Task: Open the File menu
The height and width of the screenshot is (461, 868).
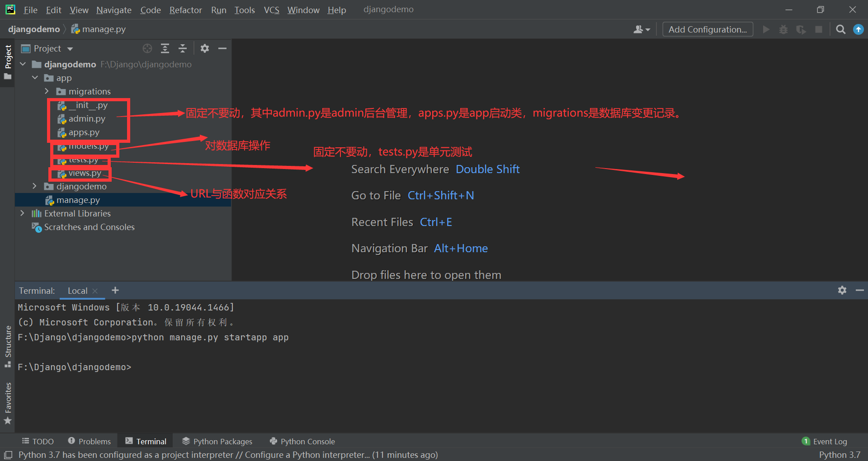Action: tap(30, 10)
